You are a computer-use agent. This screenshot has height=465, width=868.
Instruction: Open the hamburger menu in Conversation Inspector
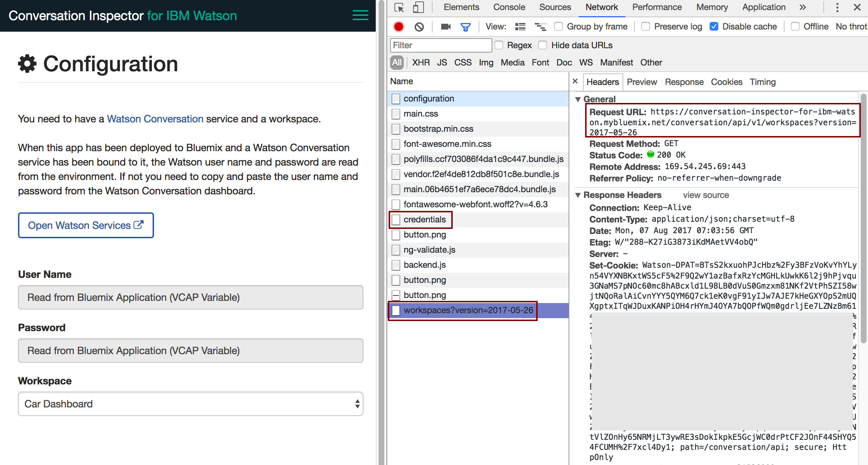coord(360,15)
